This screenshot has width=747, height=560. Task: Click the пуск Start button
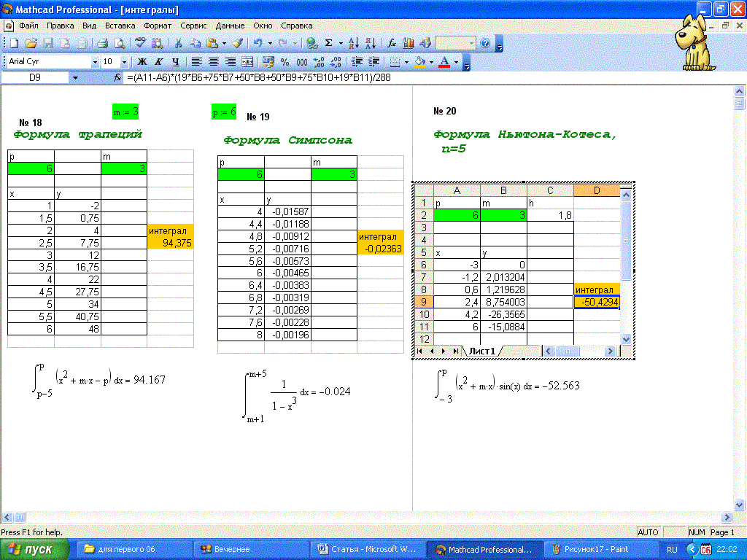[x=35, y=549]
